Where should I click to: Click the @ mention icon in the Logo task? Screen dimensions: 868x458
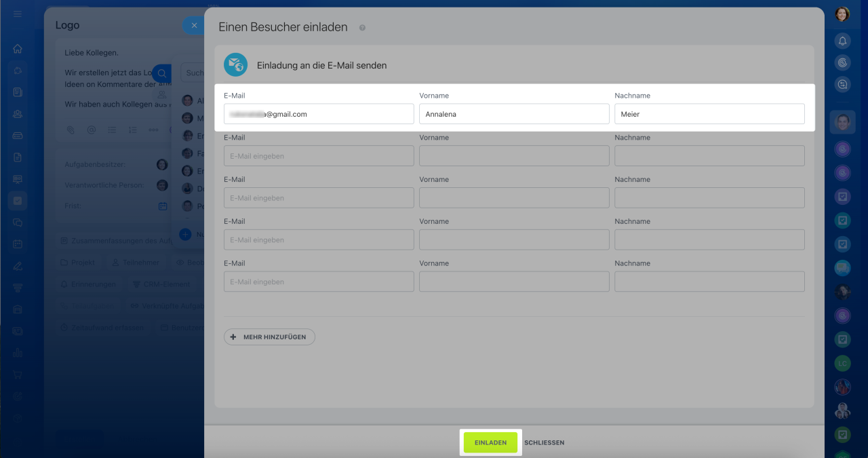[92, 130]
